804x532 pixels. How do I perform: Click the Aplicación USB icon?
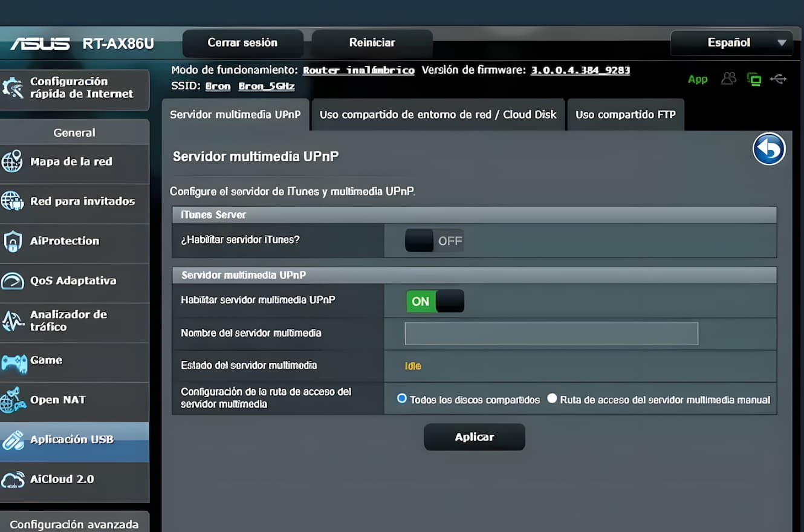point(13,440)
